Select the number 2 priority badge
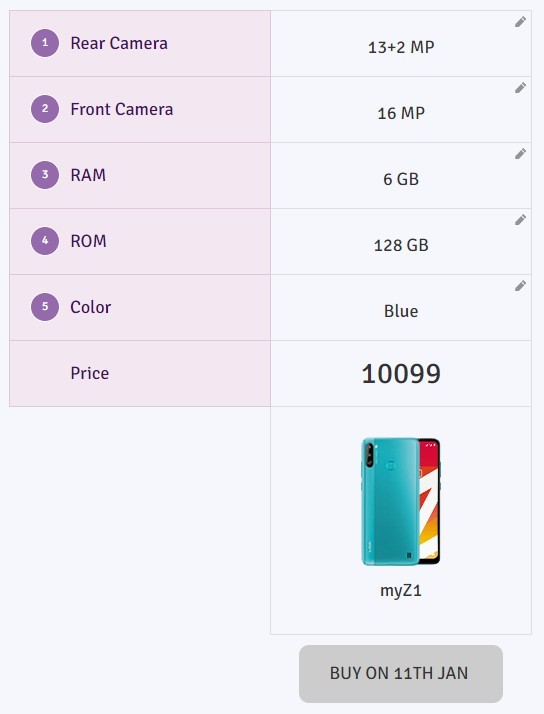Viewport: 544px width, 714px height. [x=45, y=109]
